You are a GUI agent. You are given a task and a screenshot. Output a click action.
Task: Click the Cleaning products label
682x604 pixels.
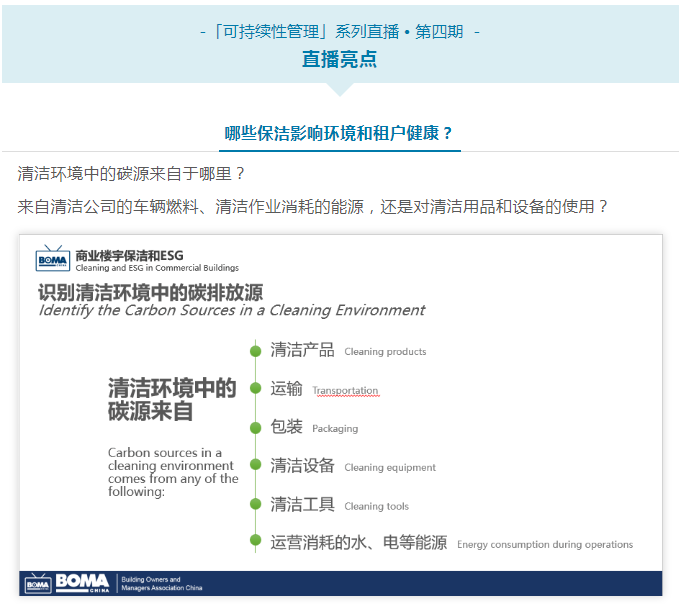pyautogui.click(x=385, y=352)
